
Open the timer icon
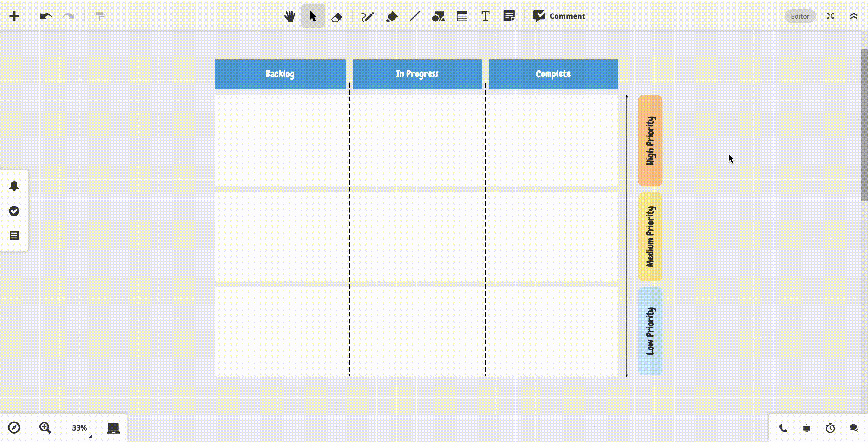[830, 428]
